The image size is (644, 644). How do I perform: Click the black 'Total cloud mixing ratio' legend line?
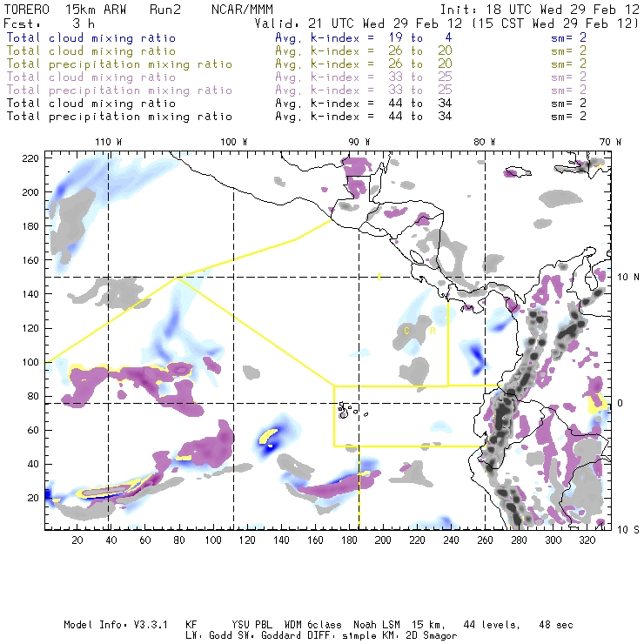pyautogui.click(x=91, y=103)
